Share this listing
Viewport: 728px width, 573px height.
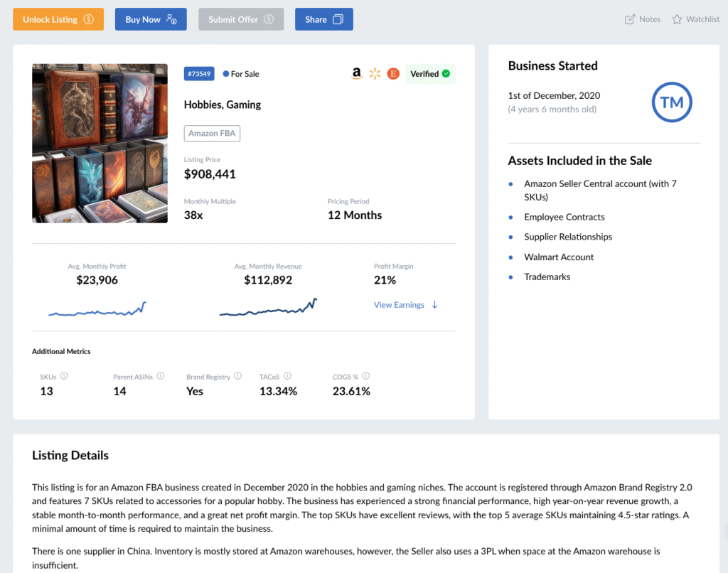pyautogui.click(x=323, y=19)
